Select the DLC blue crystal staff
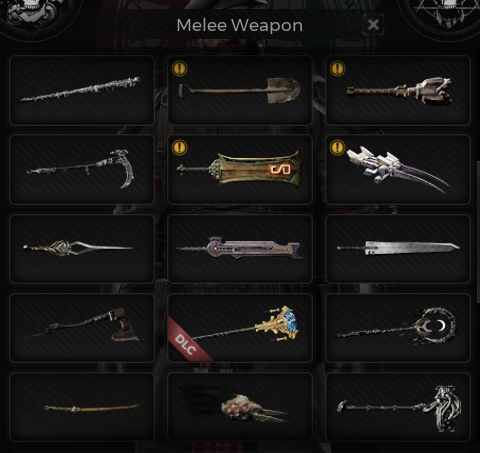480x453 pixels. click(240, 328)
